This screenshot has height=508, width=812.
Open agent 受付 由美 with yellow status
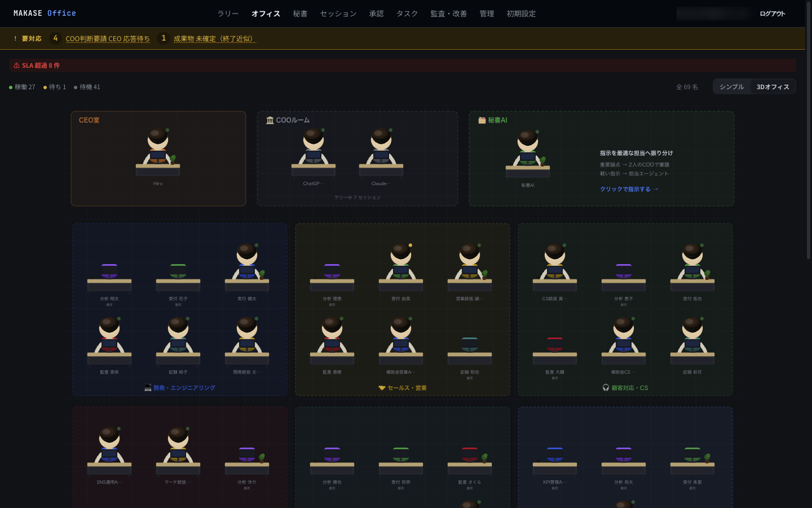click(401, 272)
